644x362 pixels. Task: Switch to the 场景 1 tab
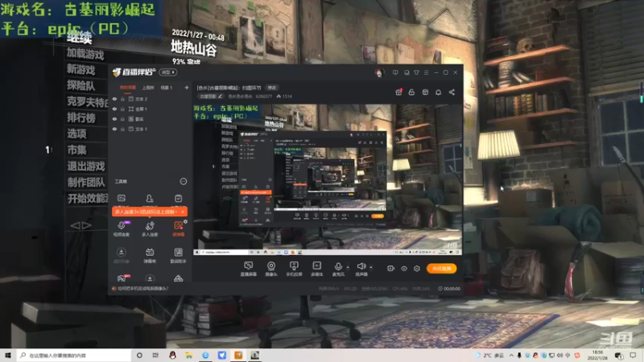click(x=166, y=88)
